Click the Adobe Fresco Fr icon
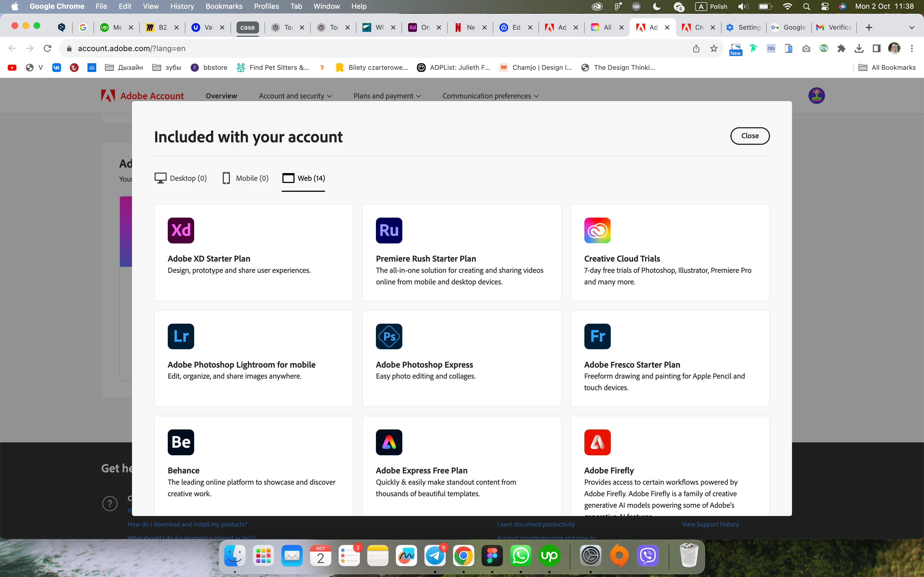The height and width of the screenshot is (577, 924). click(597, 336)
